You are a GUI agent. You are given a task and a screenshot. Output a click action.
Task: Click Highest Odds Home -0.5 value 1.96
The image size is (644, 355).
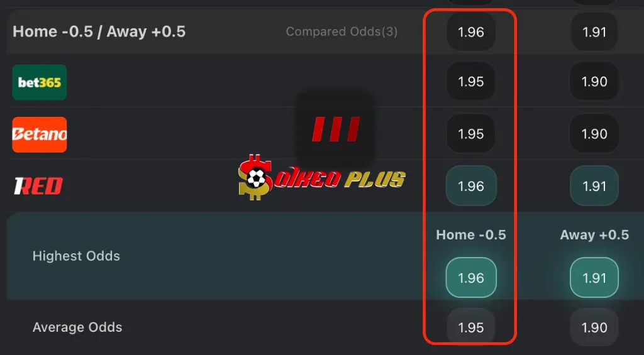471,278
